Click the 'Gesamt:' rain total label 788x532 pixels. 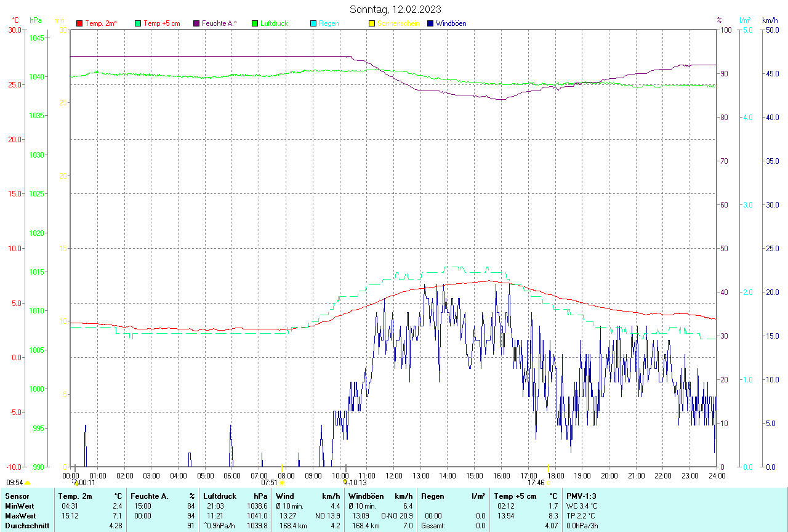433,526
